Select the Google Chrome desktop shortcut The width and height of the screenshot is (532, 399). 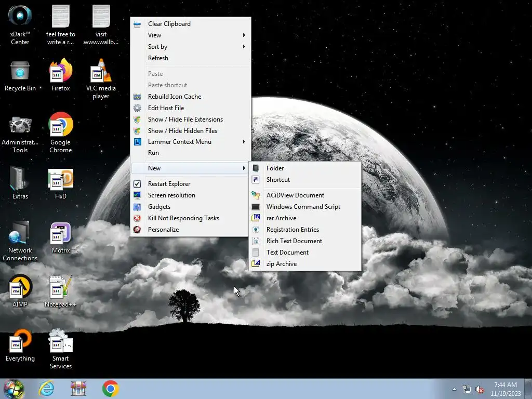coord(61,132)
